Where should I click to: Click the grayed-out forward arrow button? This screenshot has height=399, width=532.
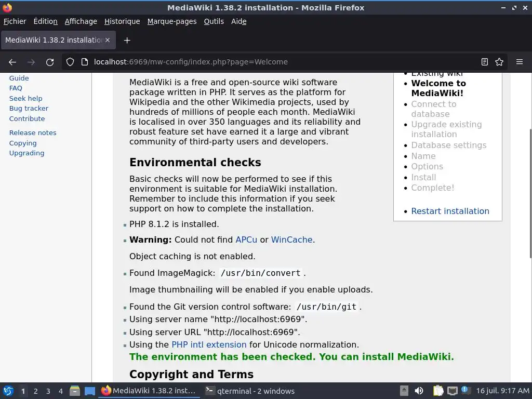(31, 62)
